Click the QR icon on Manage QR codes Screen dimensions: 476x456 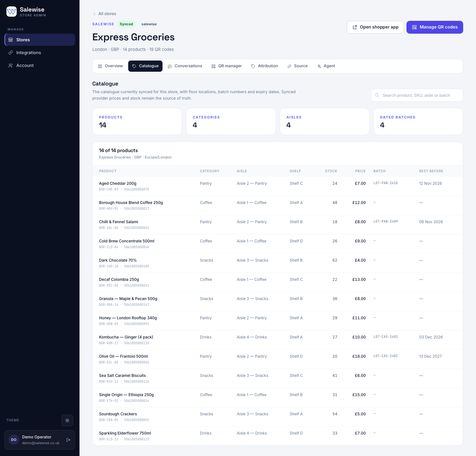pos(414,27)
